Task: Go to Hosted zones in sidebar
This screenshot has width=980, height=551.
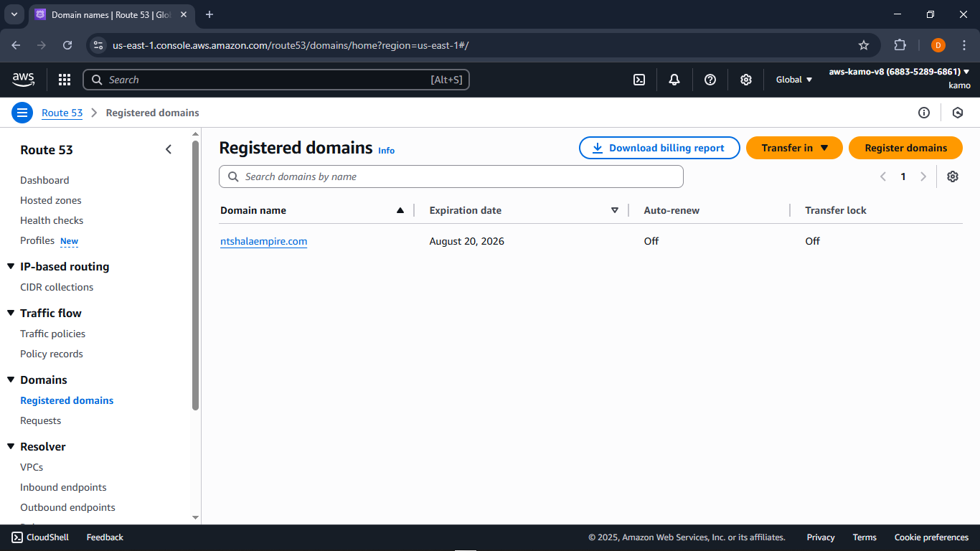Action: click(51, 200)
